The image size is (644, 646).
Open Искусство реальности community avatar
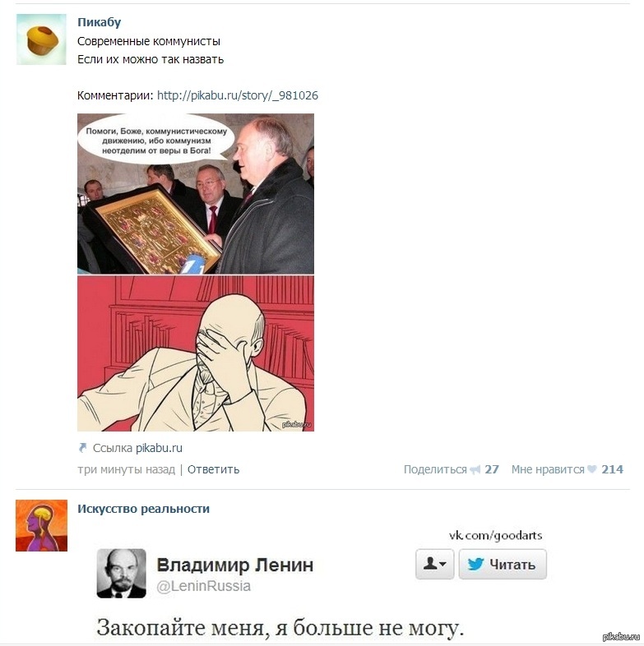41,525
